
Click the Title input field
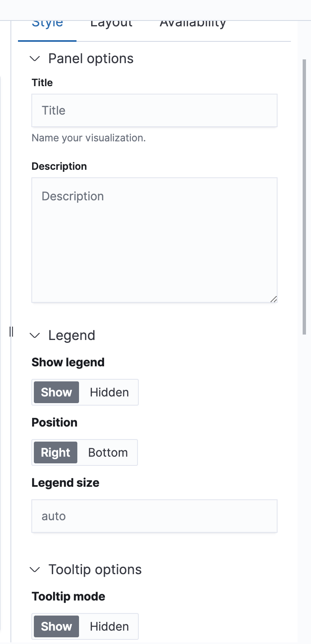pos(154,110)
